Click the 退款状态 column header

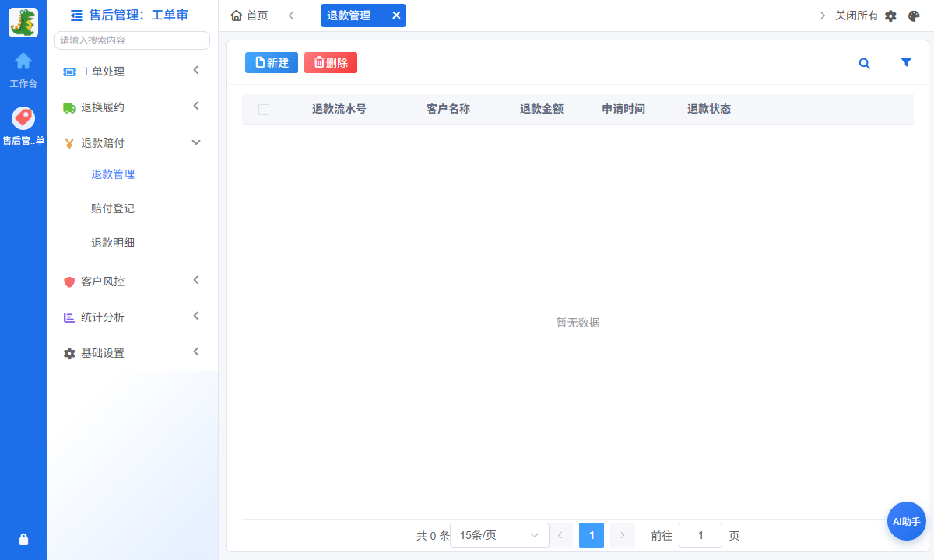point(709,109)
